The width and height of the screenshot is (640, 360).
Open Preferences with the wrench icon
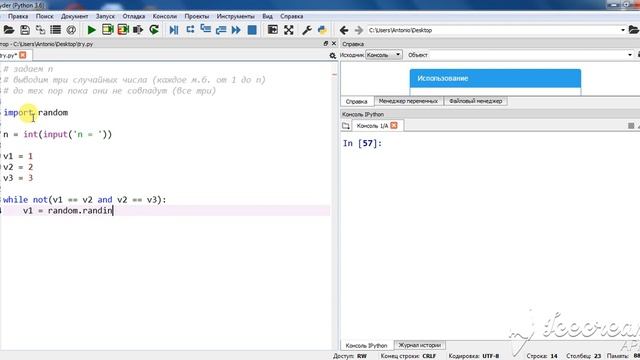click(307, 30)
